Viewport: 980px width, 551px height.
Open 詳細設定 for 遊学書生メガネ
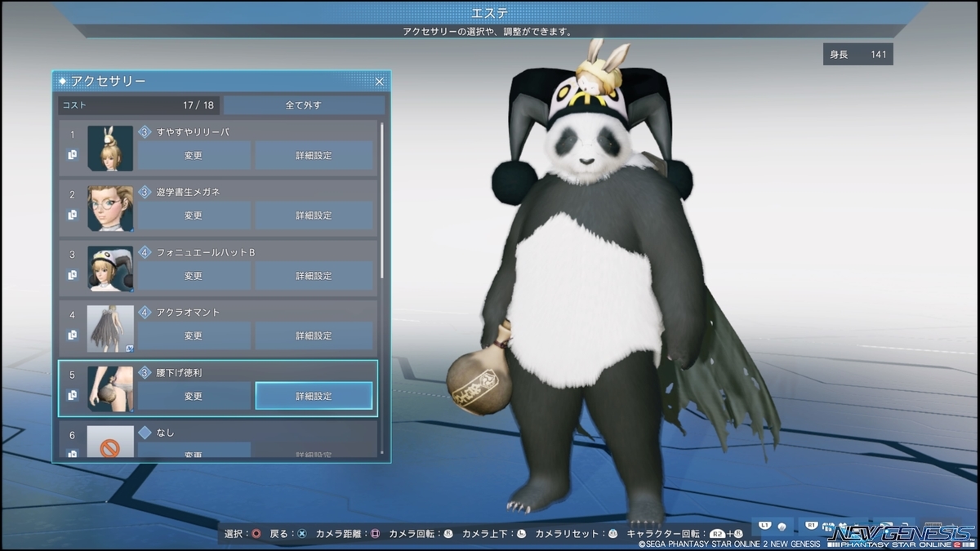[x=314, y=216]
